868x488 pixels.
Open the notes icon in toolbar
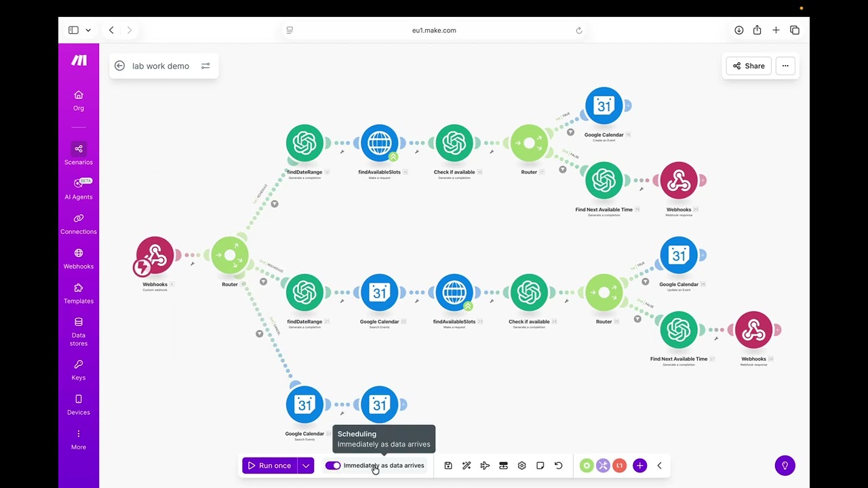[540, 466]
